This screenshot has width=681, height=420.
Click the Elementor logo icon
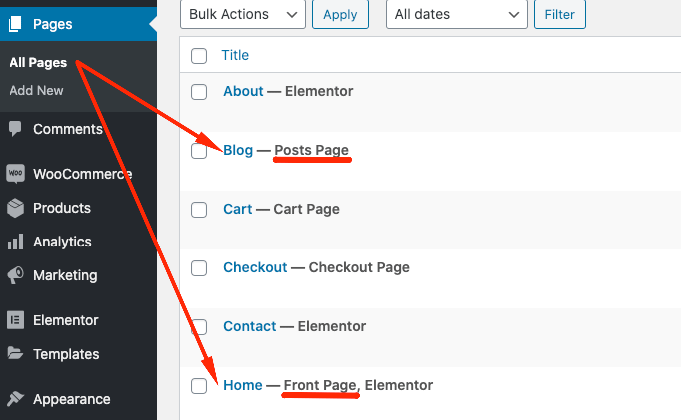coord(15,320)
